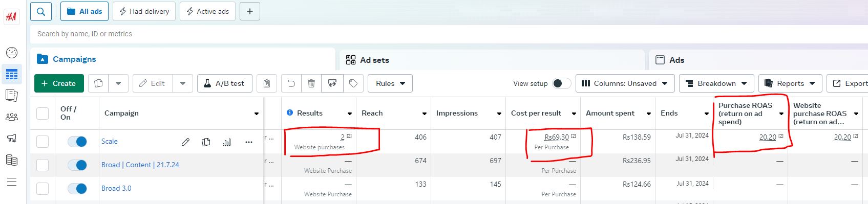Open the Broad 3.0 campaign link

(116, 189)
